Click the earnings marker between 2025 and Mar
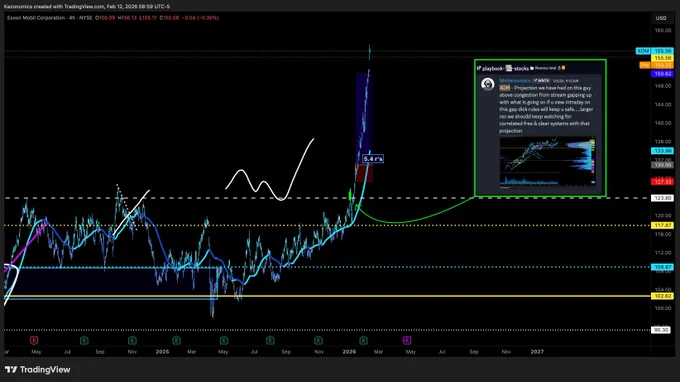The height and width of the screenshot is (382, 680). coord(176,340)
